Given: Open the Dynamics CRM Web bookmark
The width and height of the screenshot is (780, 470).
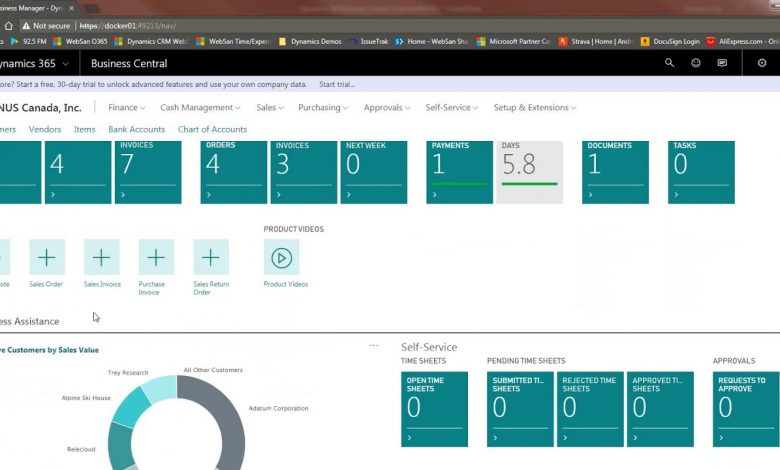Looking at the screenshot, I should click(x=151, y=41).
